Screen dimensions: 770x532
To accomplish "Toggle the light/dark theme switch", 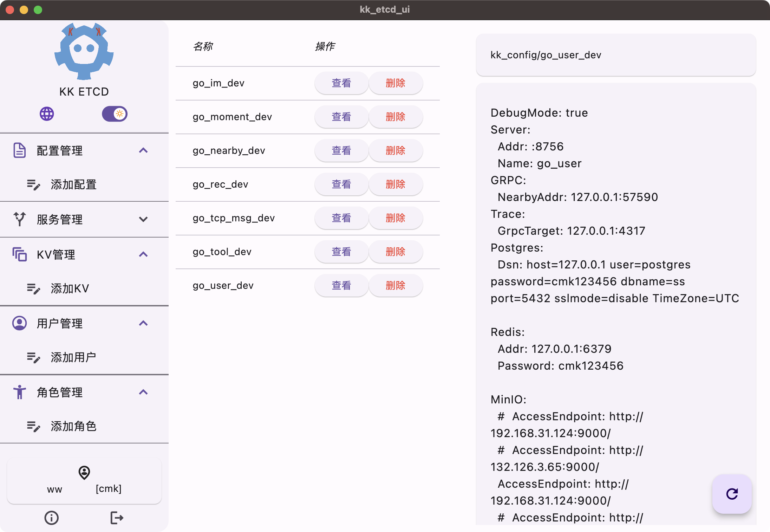I will coord(115,114).
